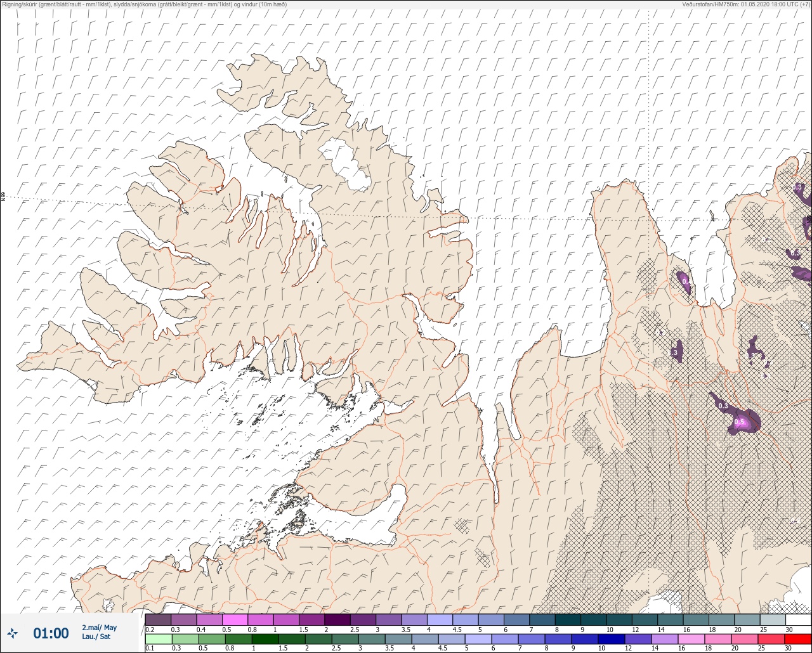Screen dimensions: 812x653
Task: Pick upper legend row swatch labeled 2
Action: click(x=337, y=619)
